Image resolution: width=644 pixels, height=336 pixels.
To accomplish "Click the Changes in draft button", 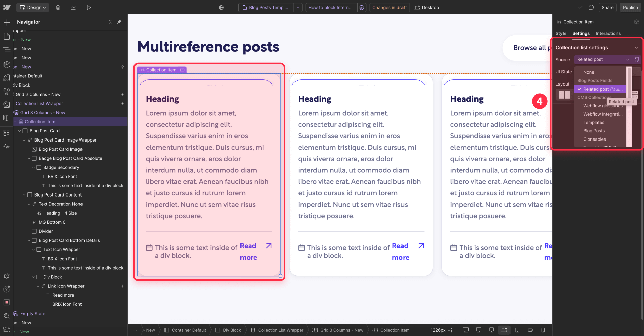I will point(389,7).
